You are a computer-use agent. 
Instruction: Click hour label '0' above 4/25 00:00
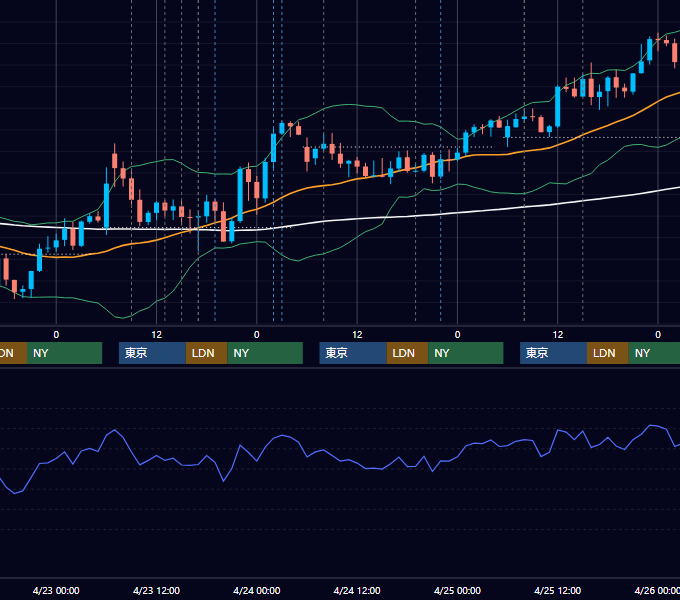[457, 335]
